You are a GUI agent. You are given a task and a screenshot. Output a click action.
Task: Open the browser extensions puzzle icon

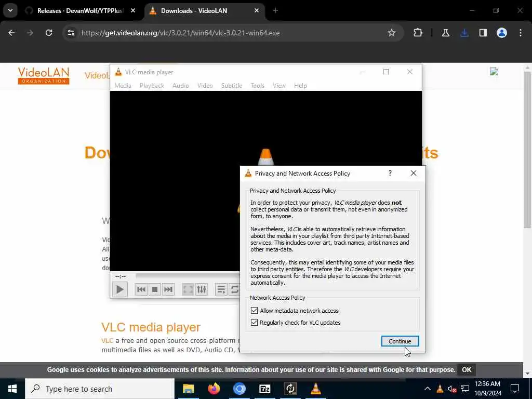click(418, 33)
